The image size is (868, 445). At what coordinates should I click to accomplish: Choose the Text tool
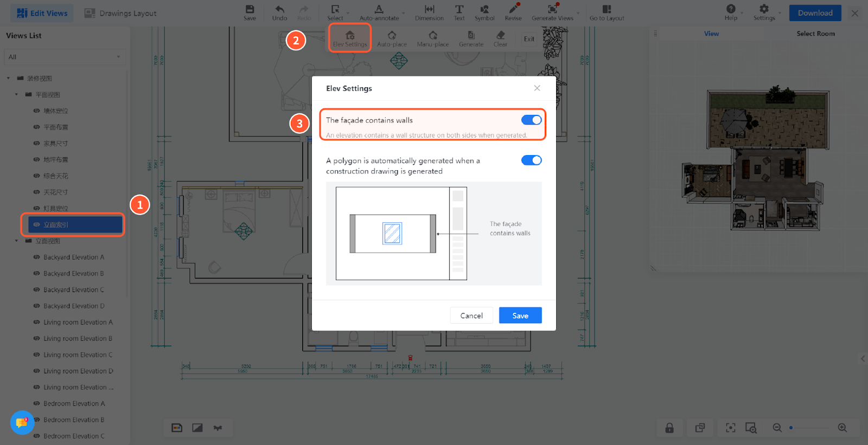tap(459, 9)
